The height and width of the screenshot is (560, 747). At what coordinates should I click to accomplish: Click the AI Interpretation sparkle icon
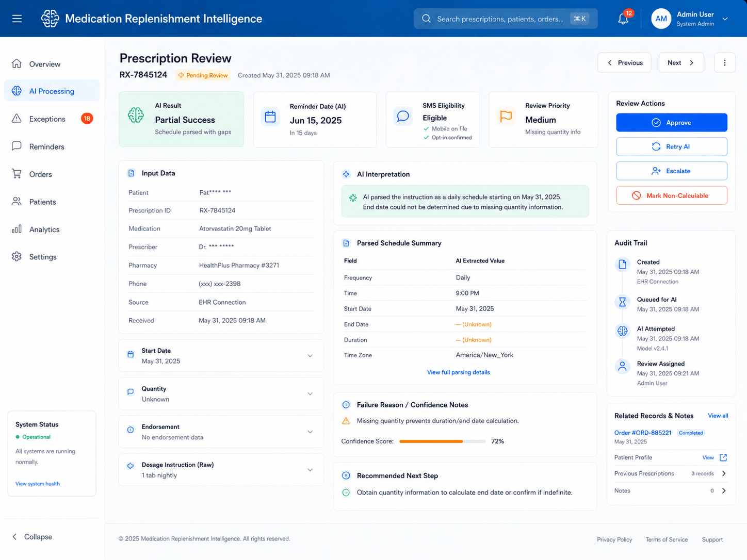coord(346,174)
